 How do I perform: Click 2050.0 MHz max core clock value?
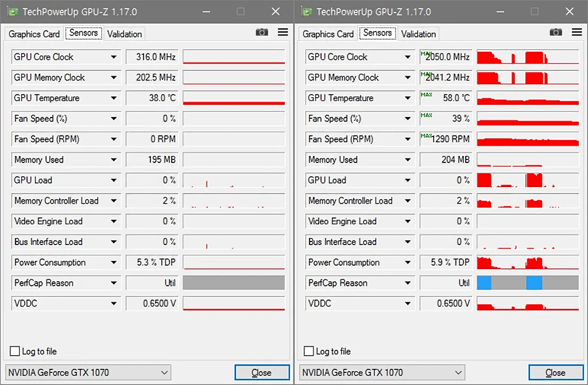tap(446, 57)
